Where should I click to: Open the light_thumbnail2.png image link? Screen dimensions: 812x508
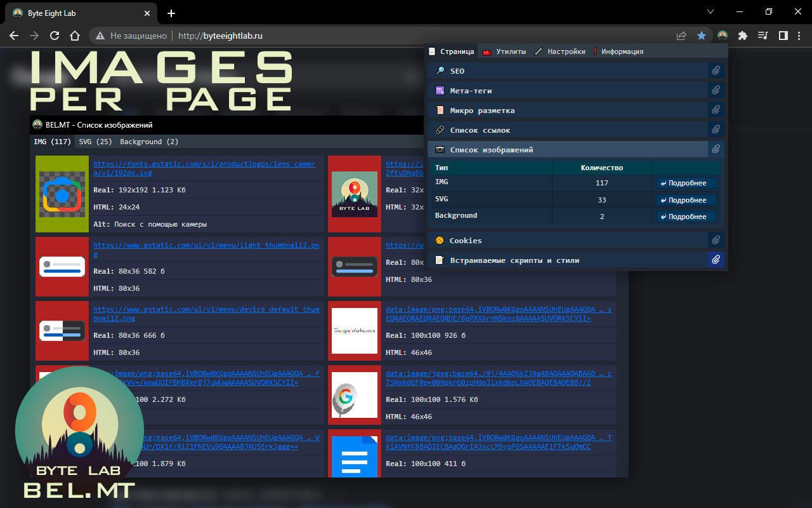(x=206, y=249)
